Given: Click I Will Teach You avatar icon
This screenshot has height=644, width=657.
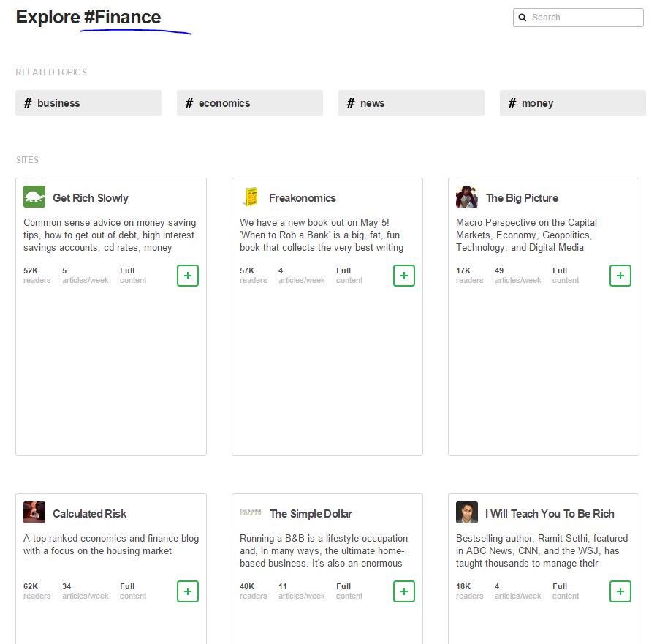Looking at the screenshot, I should tap(467, 513).
